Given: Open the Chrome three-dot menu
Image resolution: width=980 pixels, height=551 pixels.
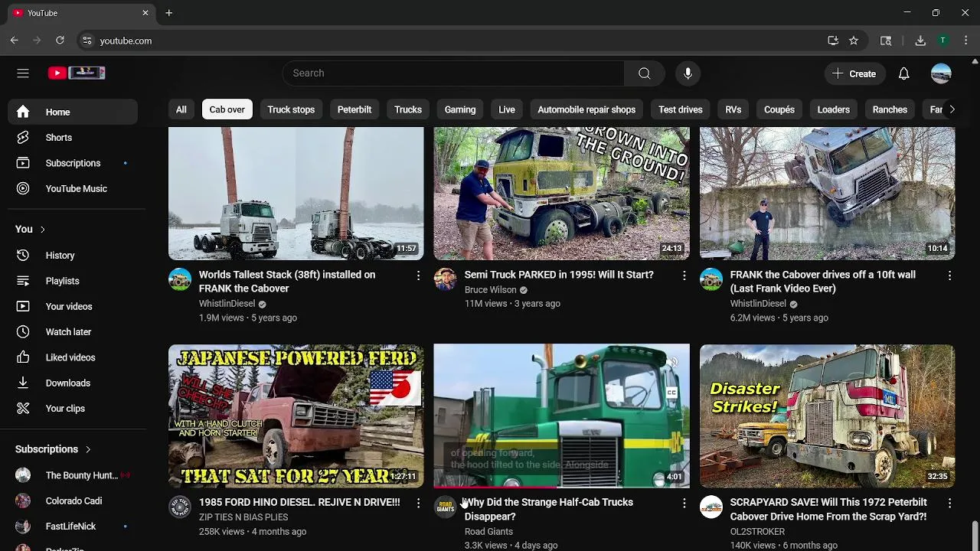Looking at the screenshot, I should click(965, 41).
